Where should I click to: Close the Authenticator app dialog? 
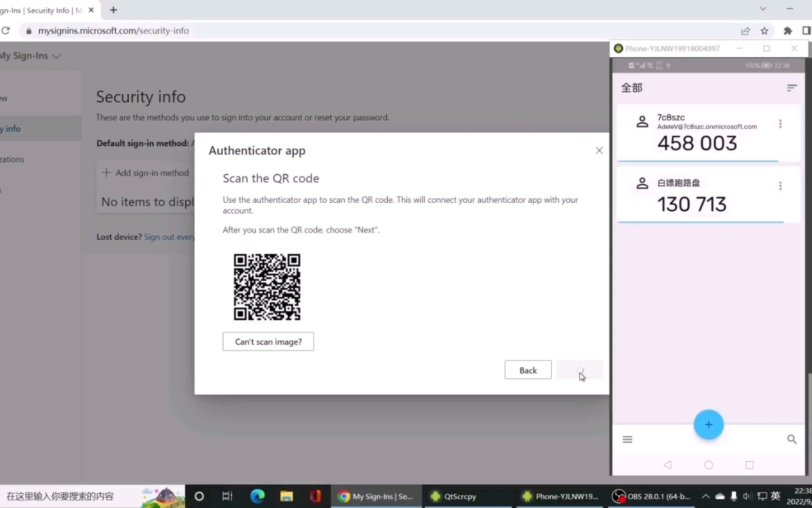[x=599, y=151]
